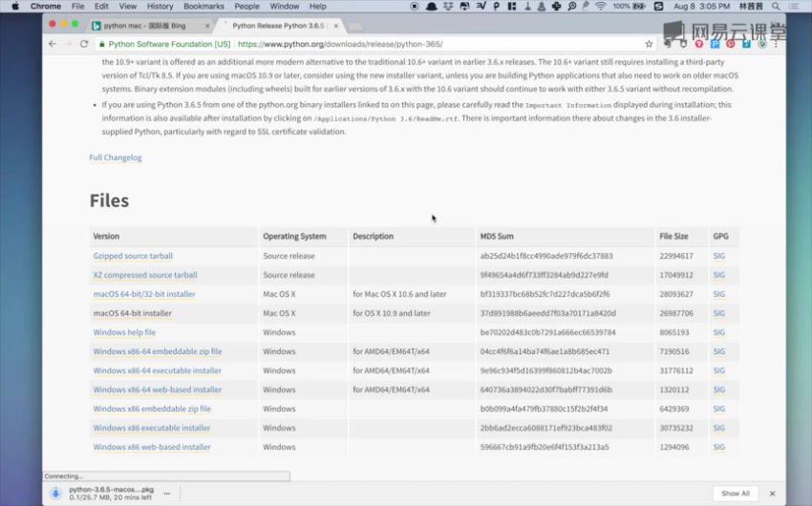Open the Edit menu
812x506 pixels.
101,7
